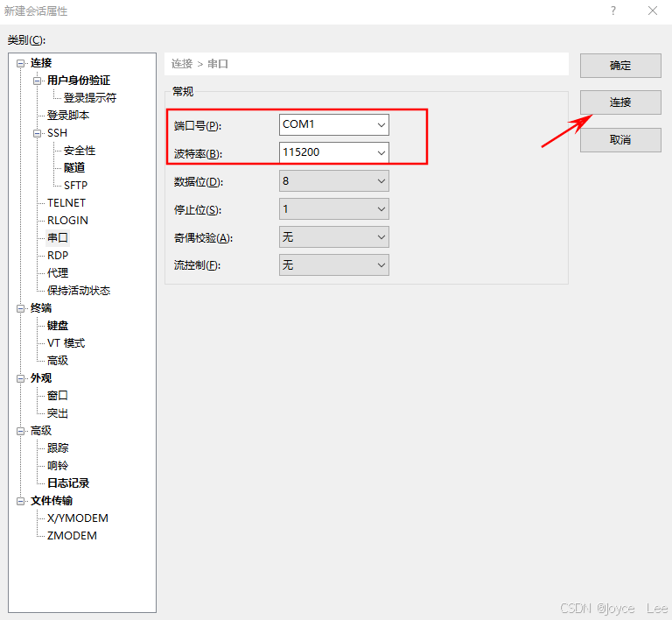Select 安全性 under SSH

coord(80,151)
